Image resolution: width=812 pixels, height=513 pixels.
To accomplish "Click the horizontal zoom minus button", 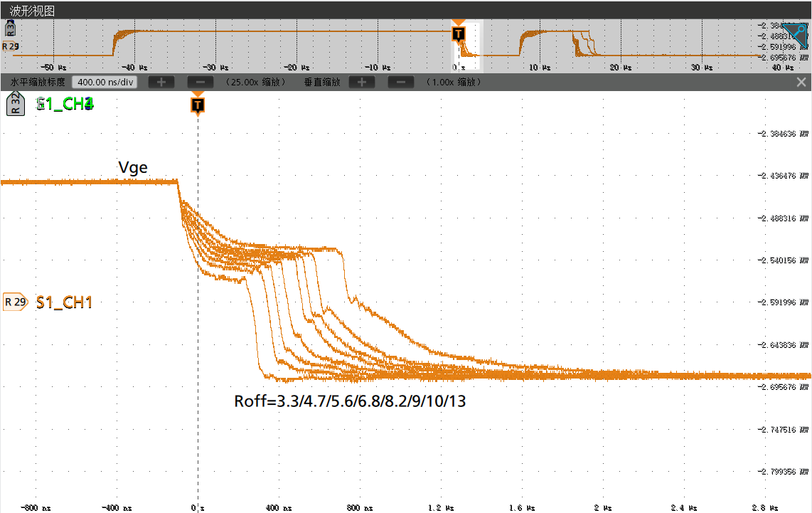I will click(x=200, y=82).
